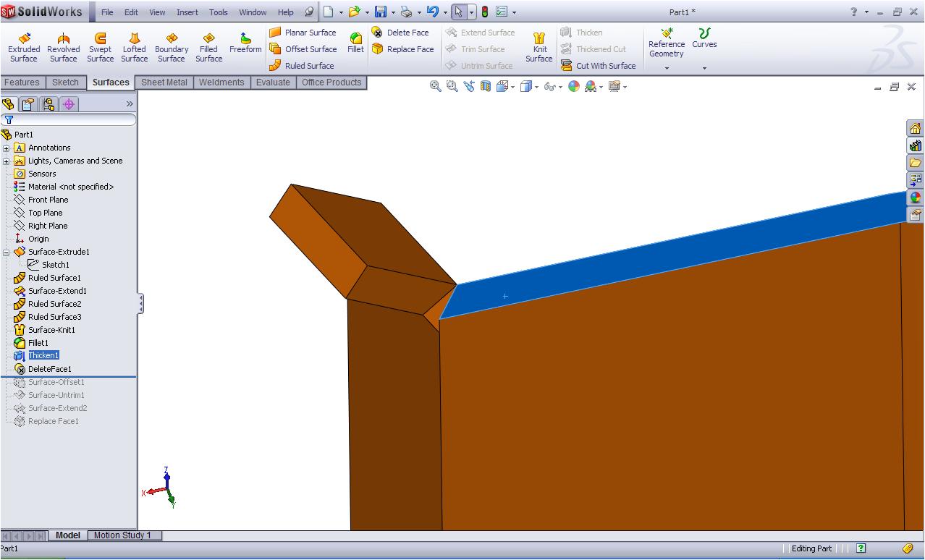The width and height of the screenshot is (925, 560).
Task: Open the DimXpertManager tab icon
Action: click(69, 104)
